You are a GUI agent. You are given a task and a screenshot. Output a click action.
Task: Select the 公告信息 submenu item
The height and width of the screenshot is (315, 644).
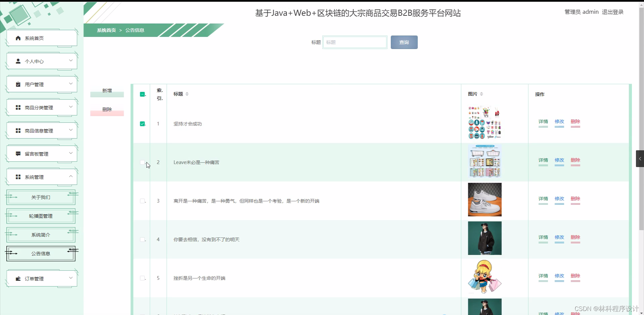[41, 254]
